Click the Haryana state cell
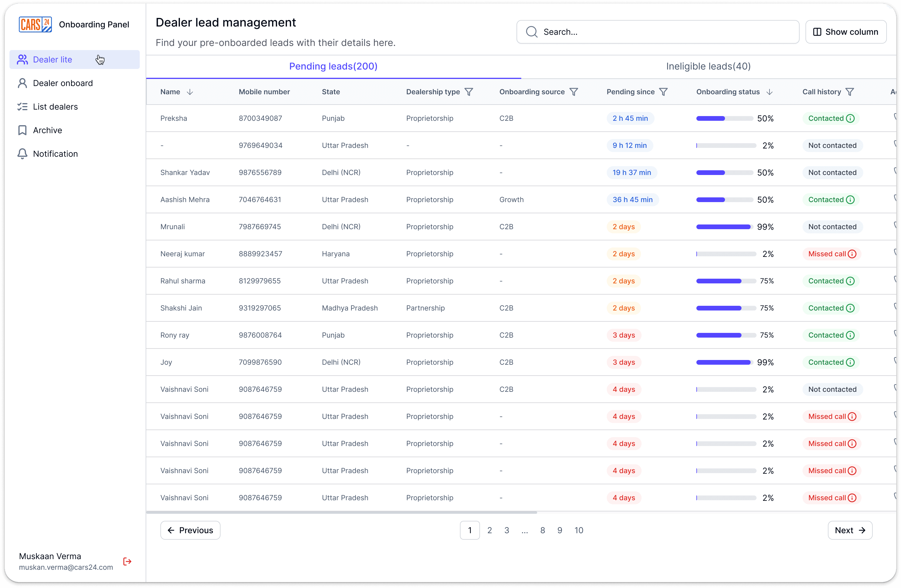 coord(336,254)
